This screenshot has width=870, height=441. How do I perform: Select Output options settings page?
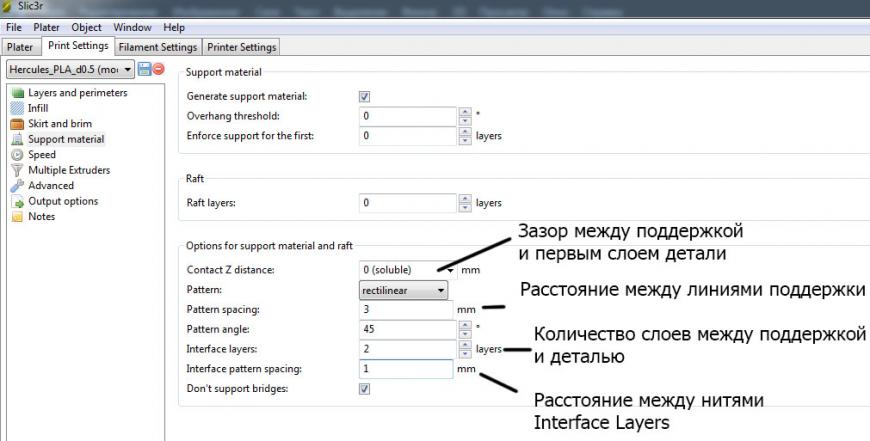point(63,201)
